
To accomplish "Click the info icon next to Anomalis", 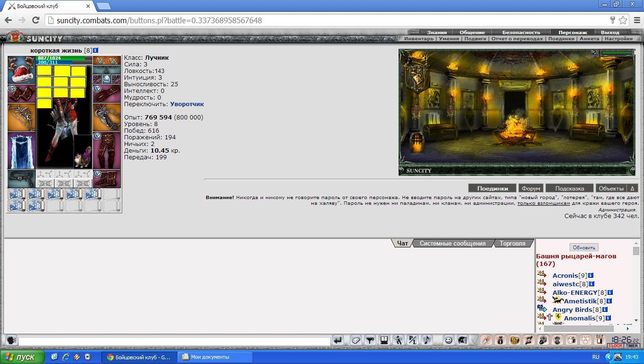I will pos(608,318).
